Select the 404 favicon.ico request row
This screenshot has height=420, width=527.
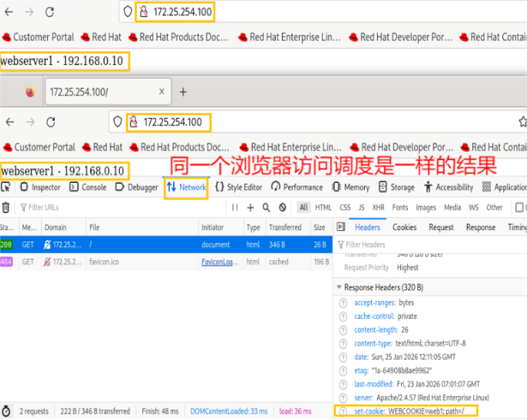click(166, 262)
